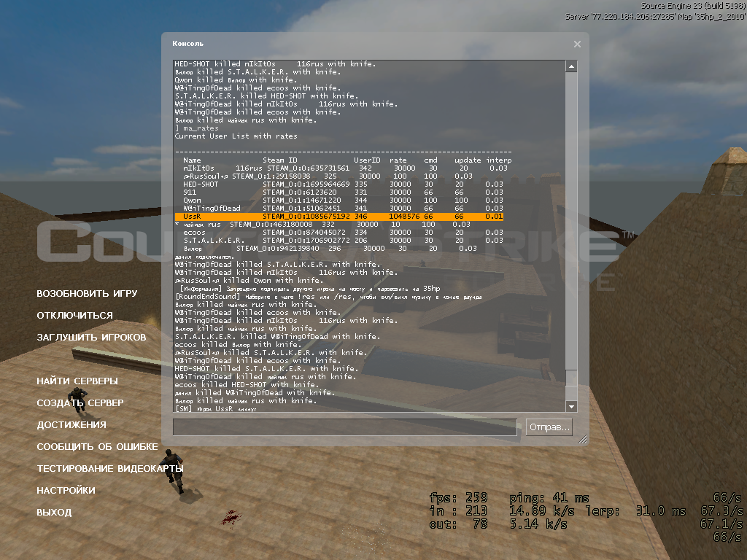The width and height of the screenshot is (747, 560).
Task: Open НАЙТИ СЕРВЕРЫ server browser
Action: [77, 381]
